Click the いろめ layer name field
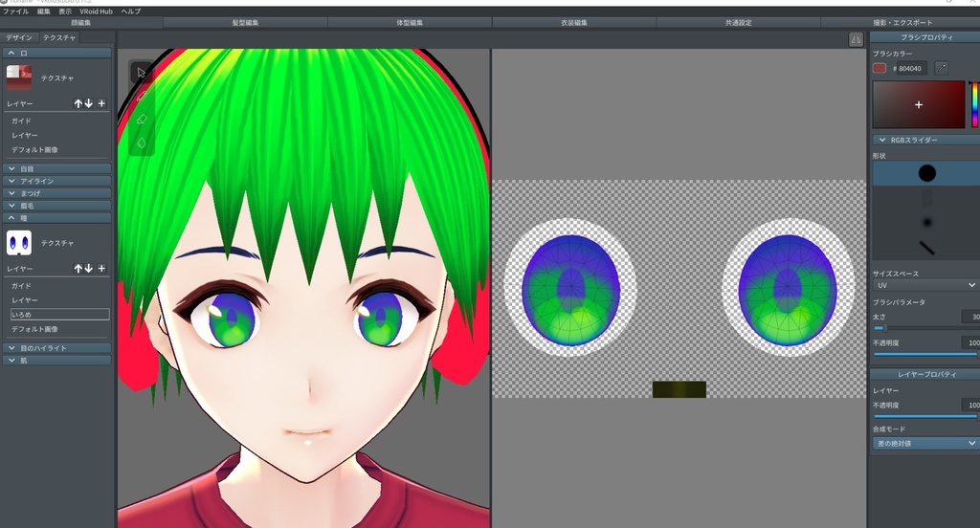The height and width of the screenshot is (528, 980). pos(59,315)
